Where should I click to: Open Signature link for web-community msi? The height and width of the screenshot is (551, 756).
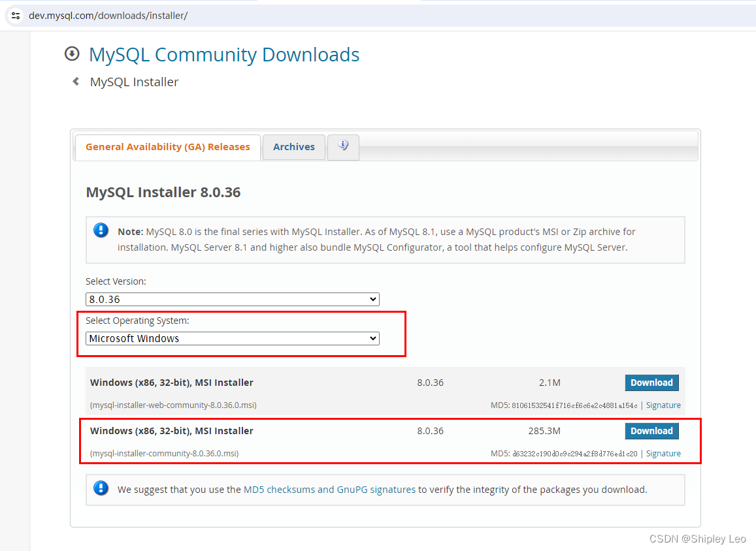663,405
